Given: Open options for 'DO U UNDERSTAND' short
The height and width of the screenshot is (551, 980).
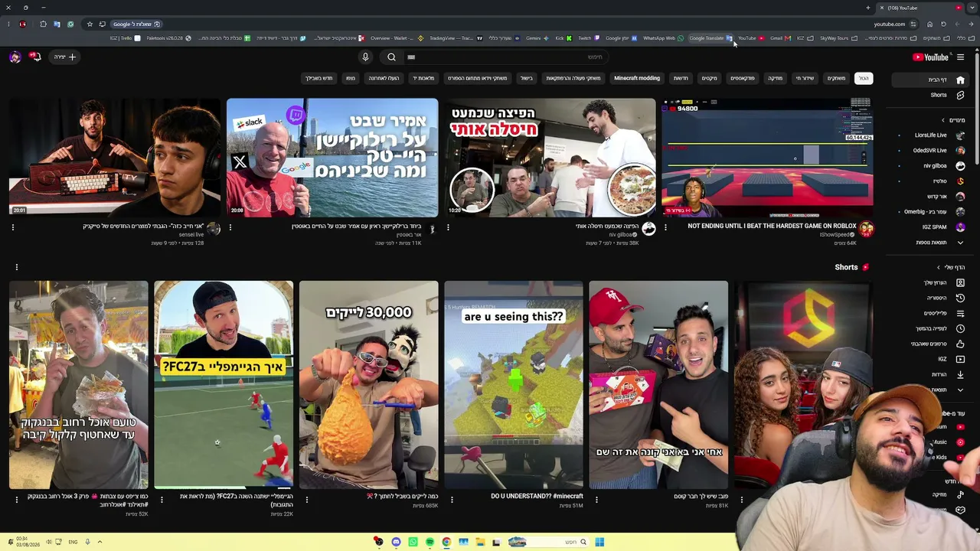Looking at the screenshot, I should (x=452, y=500).
